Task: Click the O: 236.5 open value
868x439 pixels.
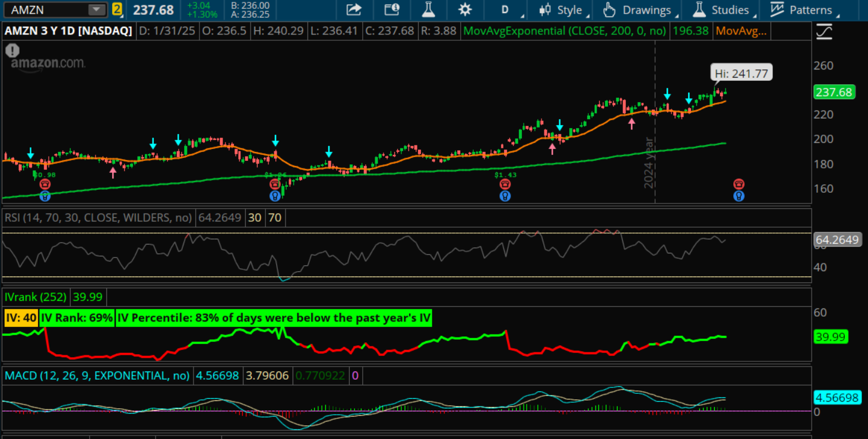Action: pyautogui.click(x=226, y=31)
